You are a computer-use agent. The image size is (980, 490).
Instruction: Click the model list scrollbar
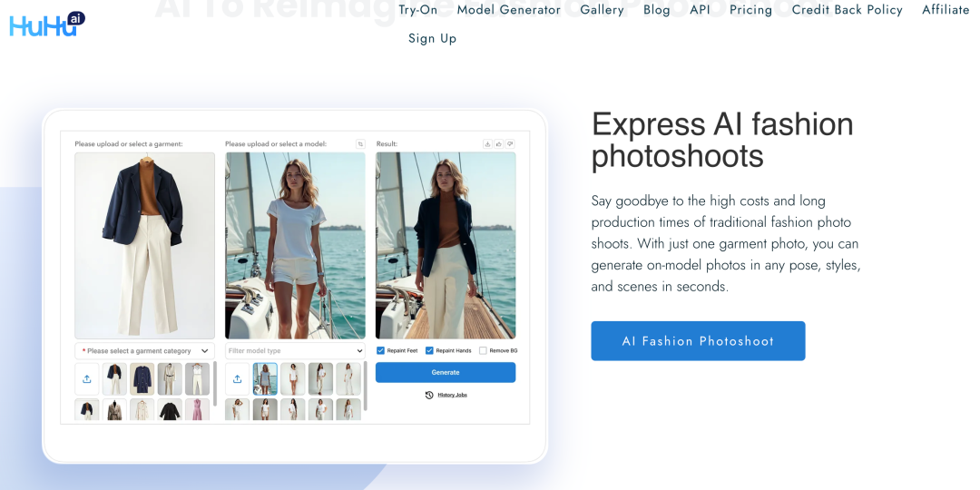(366, 387)
